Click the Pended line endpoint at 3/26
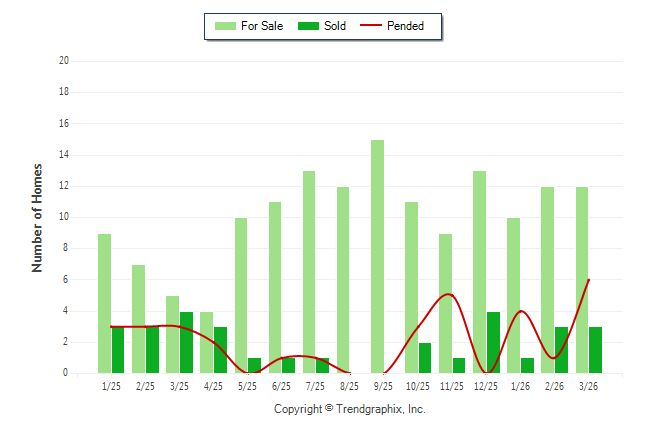Screen dimensions: 646x434 pyautogui.click(x=589, y=280)
